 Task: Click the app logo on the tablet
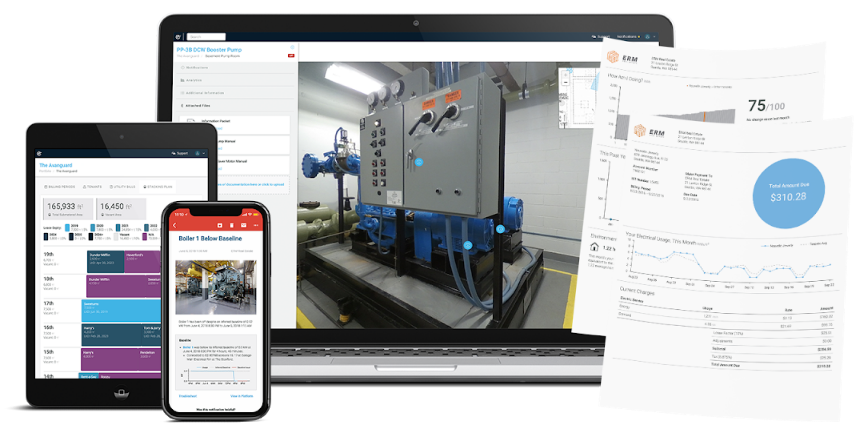coord(39,153)
